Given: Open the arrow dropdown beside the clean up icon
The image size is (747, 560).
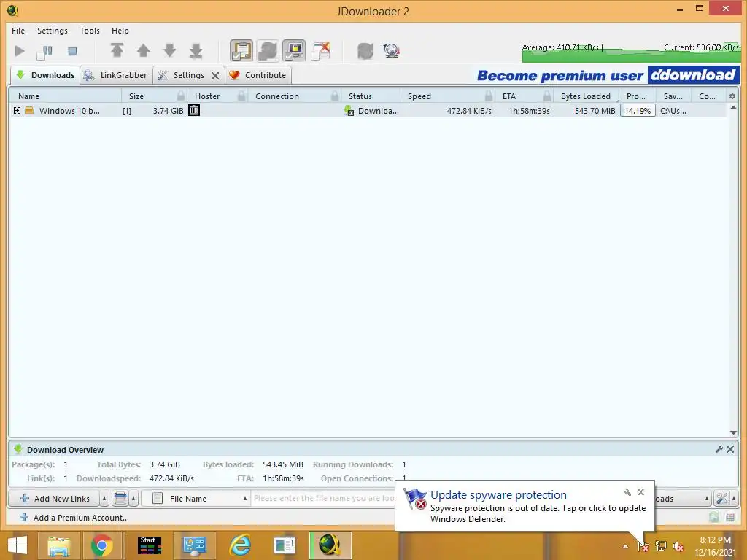Looking at the screenshot, I should 134,499.
